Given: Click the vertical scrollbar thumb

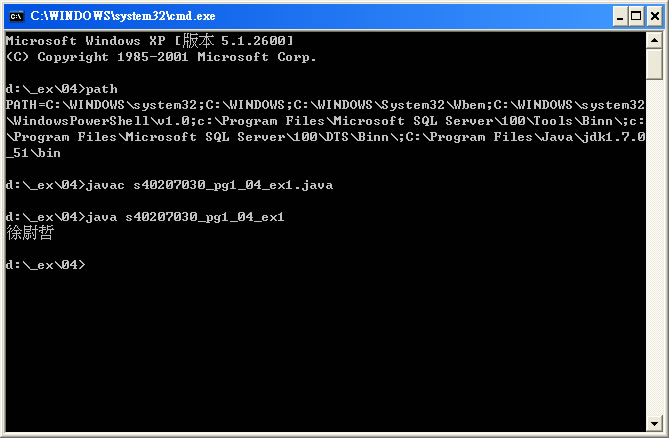Looking at the screenshot, I should click(x=654, y=64).
